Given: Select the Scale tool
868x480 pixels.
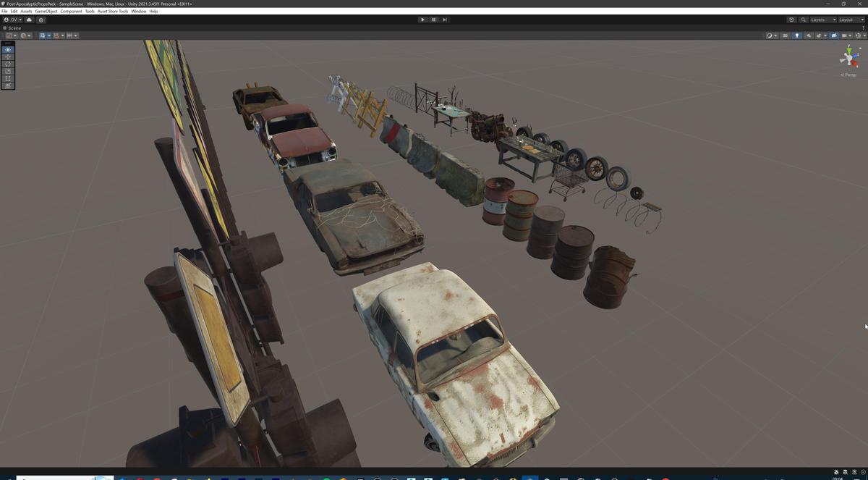Looking at the screenshot, I should pos(8,71).
